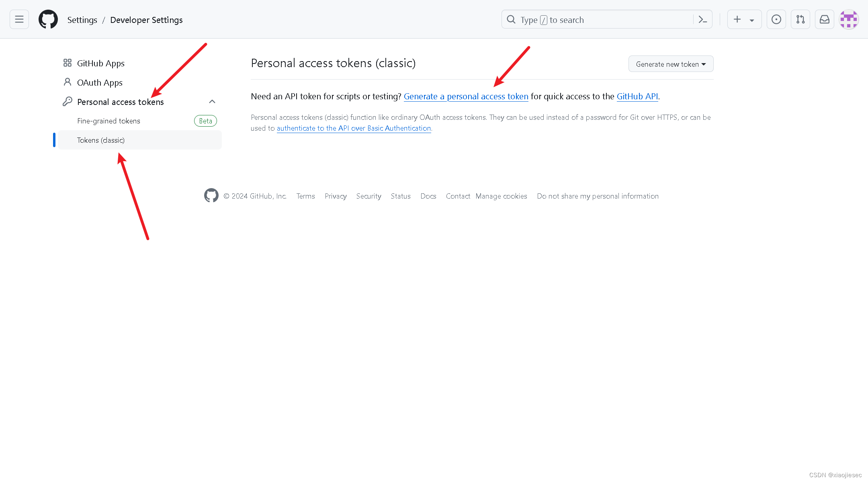Open the Pull requests icon in header
868x482 pixels.
pos(800,19)
